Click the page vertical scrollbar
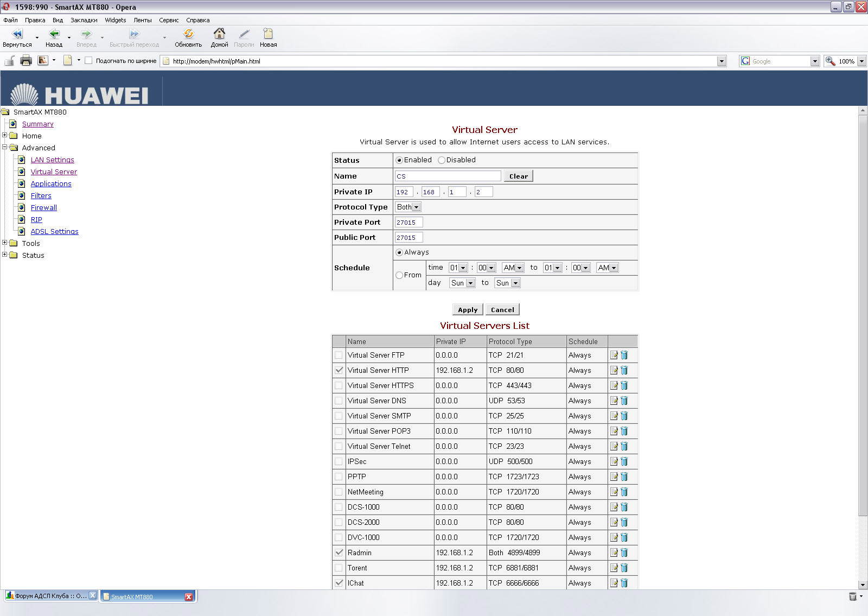Screen dimensions: 868x616 863,315
